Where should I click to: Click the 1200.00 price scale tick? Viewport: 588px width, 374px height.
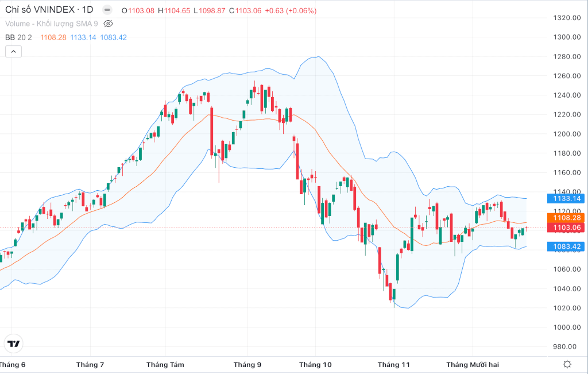pyautogui.click(x=567, y=133)
